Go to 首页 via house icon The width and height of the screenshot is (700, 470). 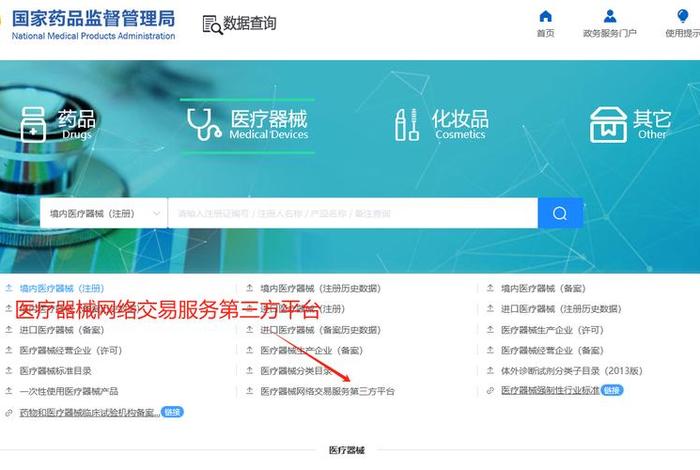pos(546,17)
